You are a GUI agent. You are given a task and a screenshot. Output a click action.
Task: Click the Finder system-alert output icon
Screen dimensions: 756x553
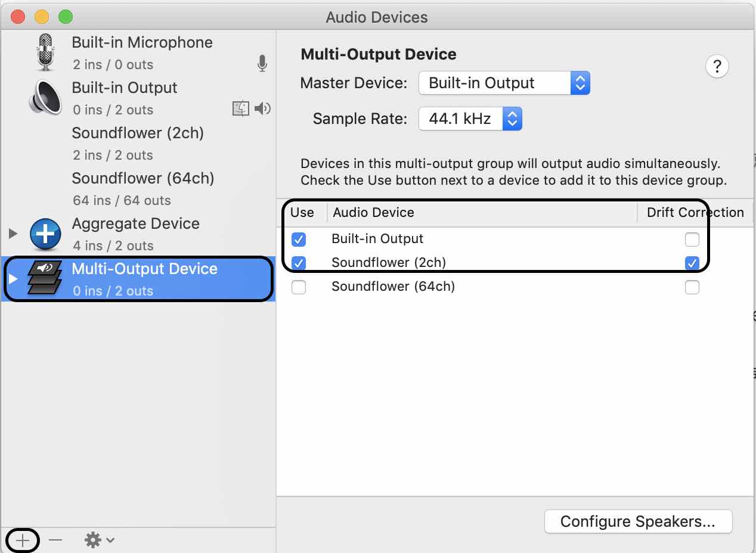(241, 108)
